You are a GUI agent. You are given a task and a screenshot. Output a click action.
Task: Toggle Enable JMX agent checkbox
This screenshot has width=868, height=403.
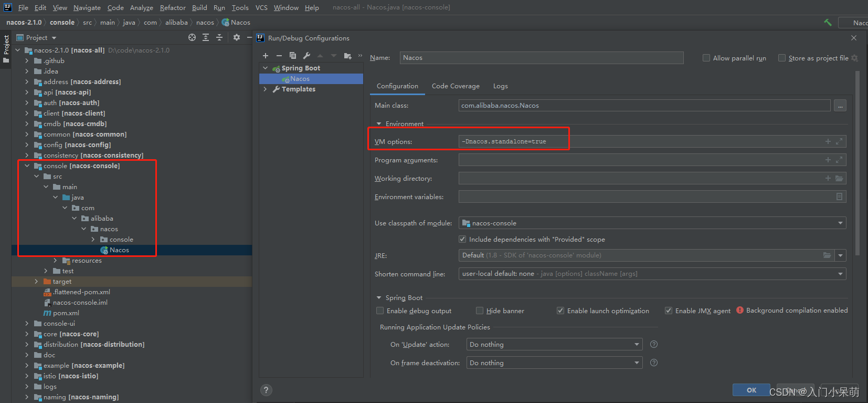coord(669,311)
